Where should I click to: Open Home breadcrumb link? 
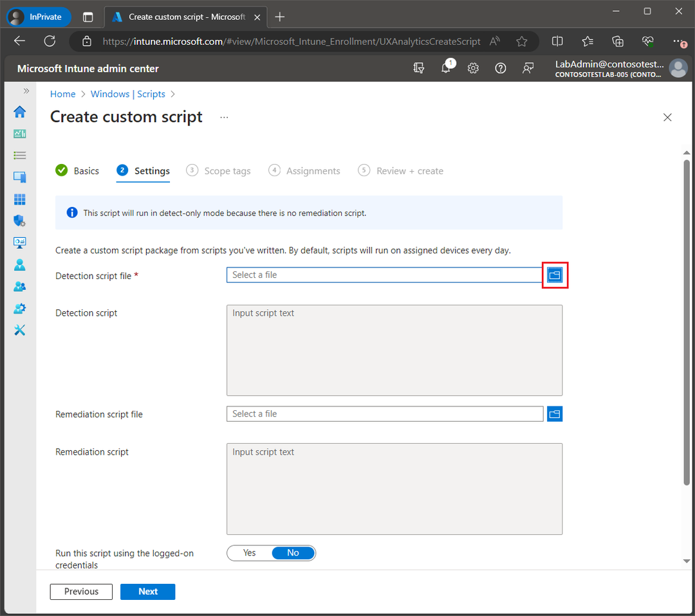pos(62,94)
